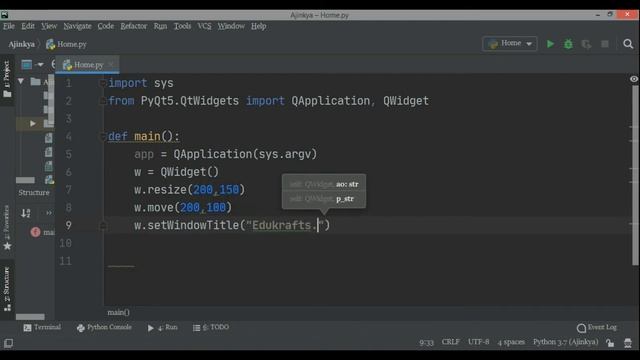Image resolution: width=640 pixels, height=360 pixels.
Task: Click the Ajinkya breadcrumb in navigation bar
Action: (x=22, y=44)
